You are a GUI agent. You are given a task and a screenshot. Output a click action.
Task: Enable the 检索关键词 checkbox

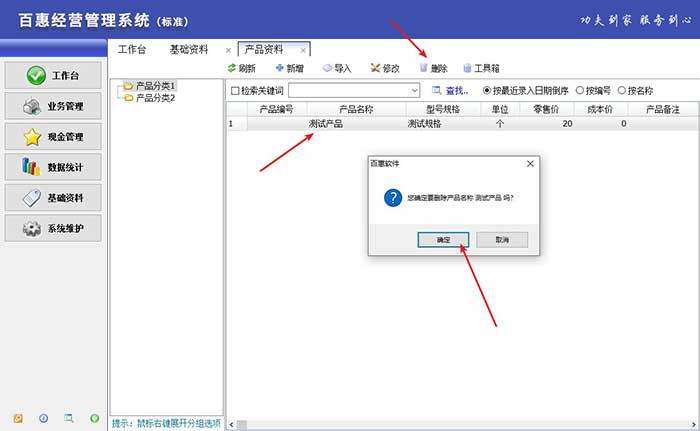click(235, 91)
